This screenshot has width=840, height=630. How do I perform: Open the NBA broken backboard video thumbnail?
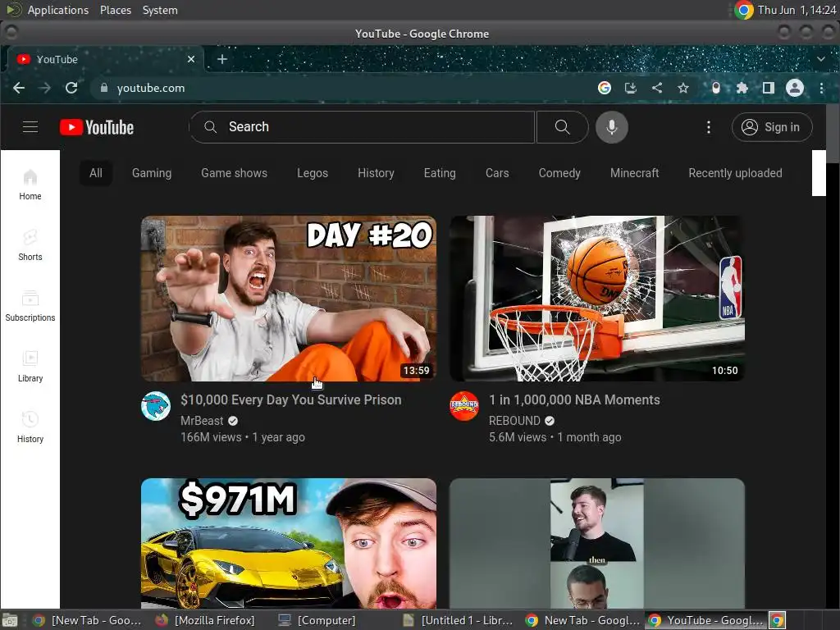tap(597, 299)
